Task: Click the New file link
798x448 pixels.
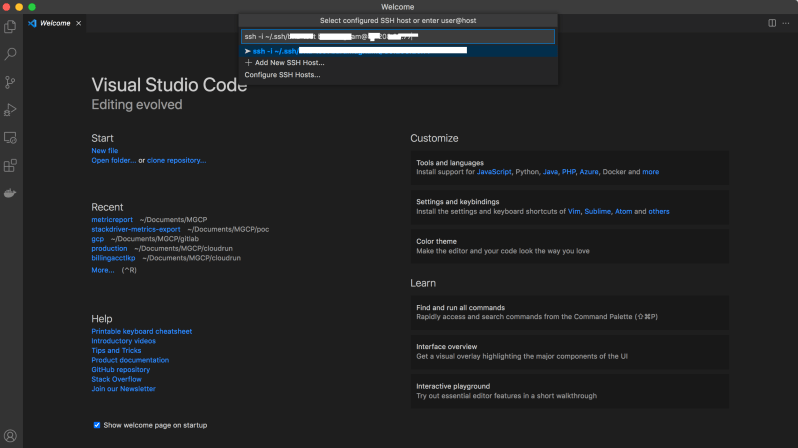Action: (105, 151)
